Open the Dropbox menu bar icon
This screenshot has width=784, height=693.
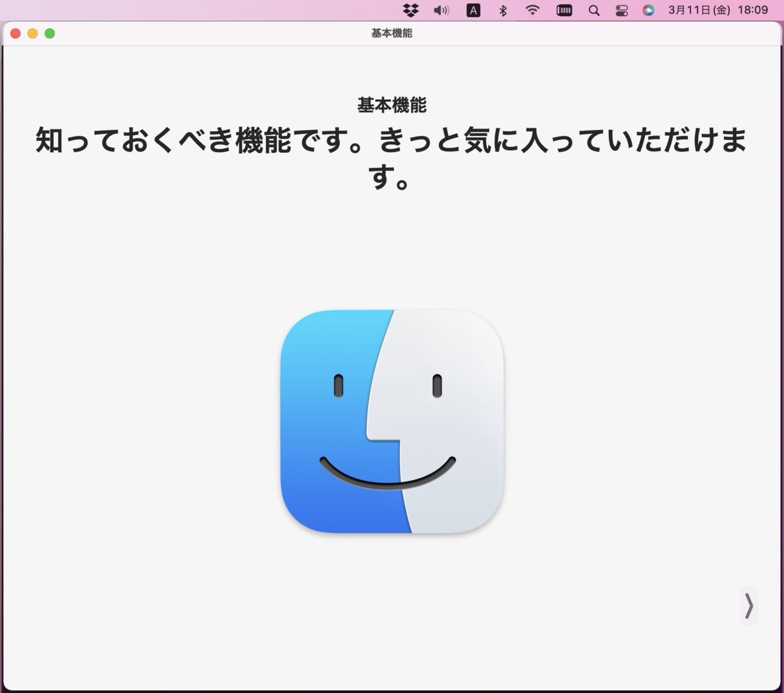click(x=410, y=10)
